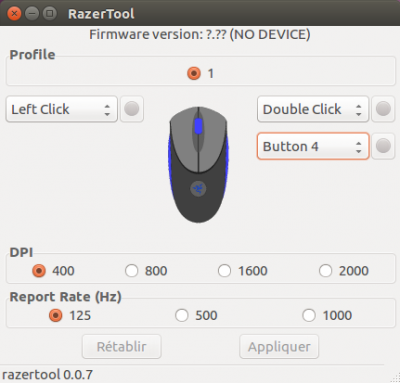Expand the Button 4 mapping dropdown
Image resolution: width=400 pixels, height=383 pixels.
click(x=313, y=146)
